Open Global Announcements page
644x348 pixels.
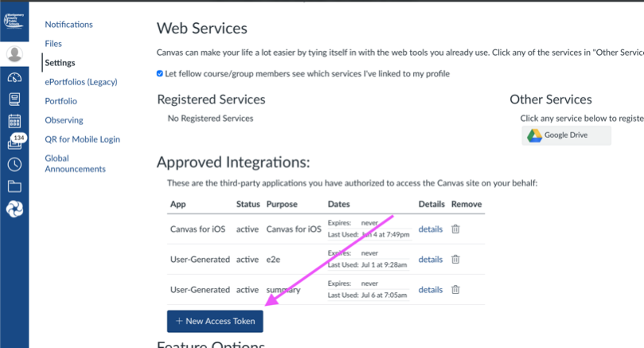[x=75, y=163]
